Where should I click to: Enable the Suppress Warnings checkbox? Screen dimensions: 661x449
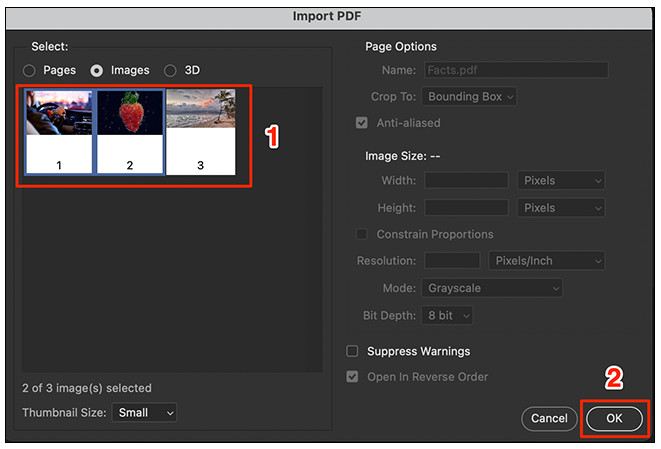(x=352, y=351)
